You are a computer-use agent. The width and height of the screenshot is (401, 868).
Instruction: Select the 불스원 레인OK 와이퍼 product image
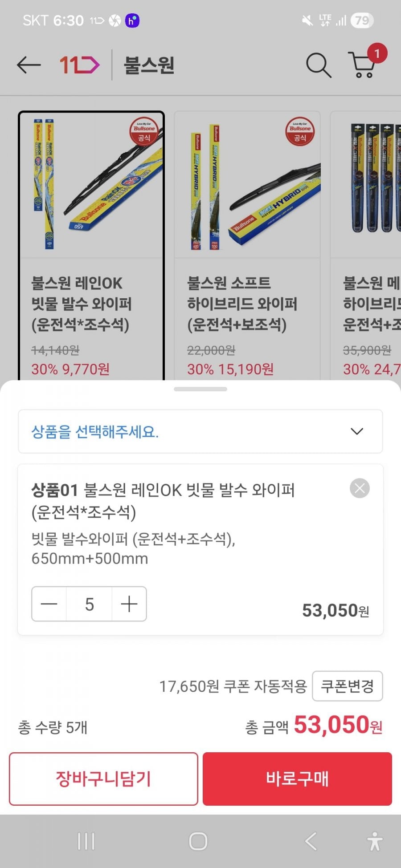[x=91, y=185]
